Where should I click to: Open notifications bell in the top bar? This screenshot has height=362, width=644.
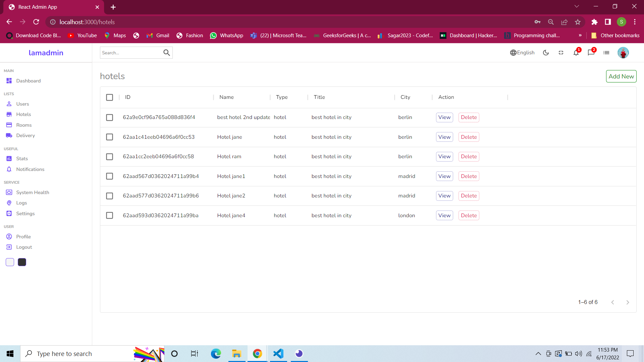576,53
